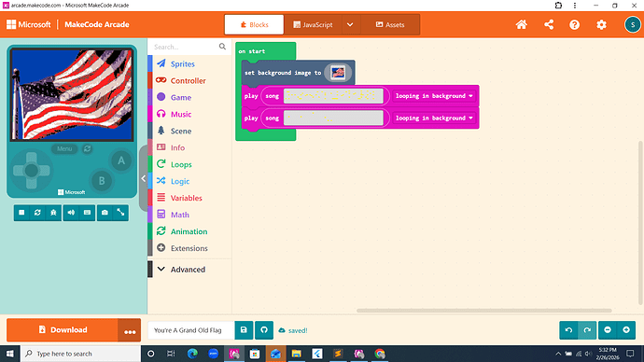Restart the simulator
Screen dimensions: 644x362
pos(37,213)
